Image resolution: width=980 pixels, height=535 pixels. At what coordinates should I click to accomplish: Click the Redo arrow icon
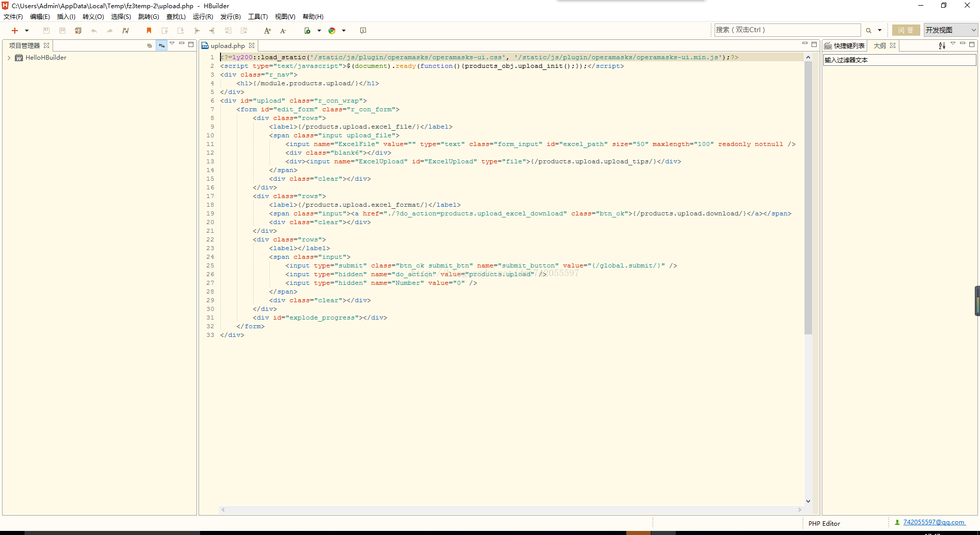[x=110, y=31]
